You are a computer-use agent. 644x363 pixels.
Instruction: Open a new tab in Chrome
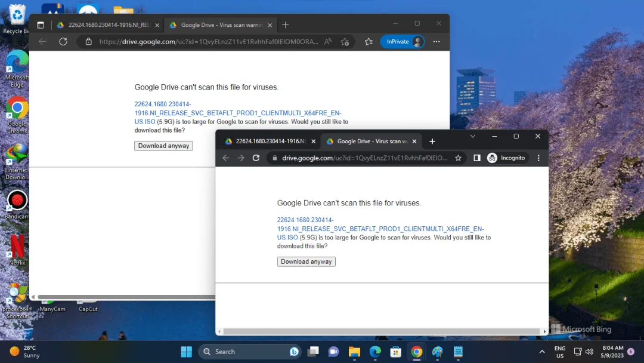432,141
